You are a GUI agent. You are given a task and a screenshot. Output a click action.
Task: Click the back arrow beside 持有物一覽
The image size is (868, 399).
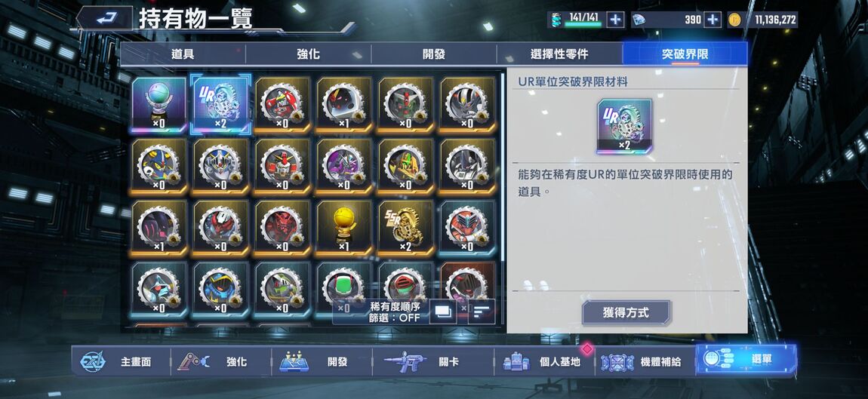(104, 19)
